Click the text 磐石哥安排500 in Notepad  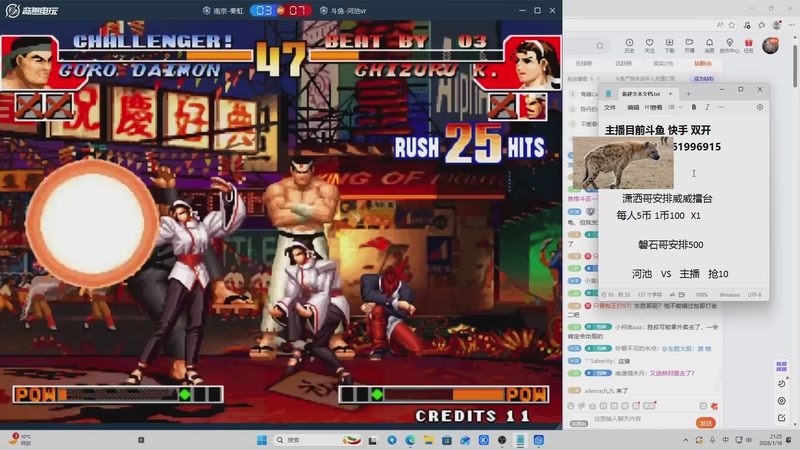(670, 244)
